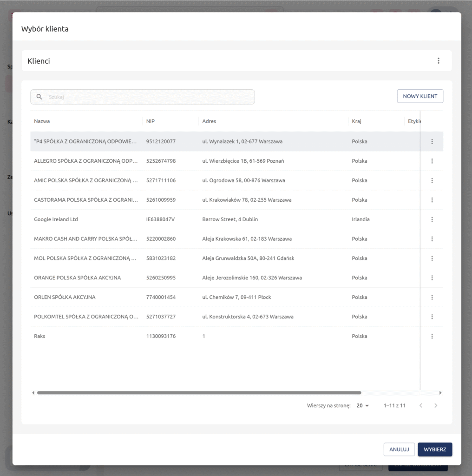Open row actions for ORANGE POLSKA row

pyautogui.click(x=432, y=278)
